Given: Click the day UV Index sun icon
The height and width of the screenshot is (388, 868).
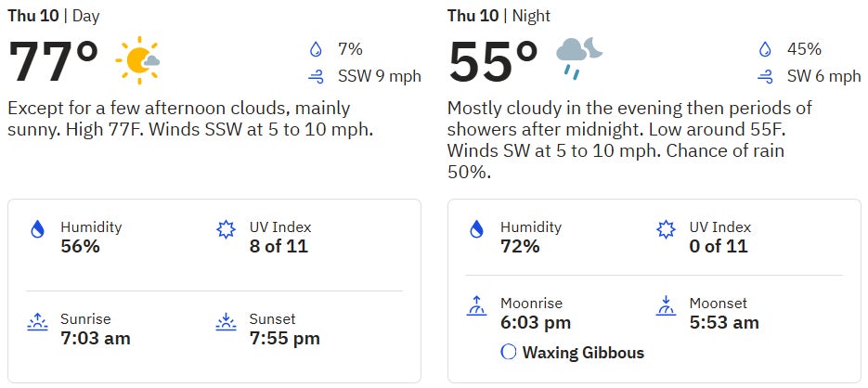Looking at the screenshot, I should point(226,229).
